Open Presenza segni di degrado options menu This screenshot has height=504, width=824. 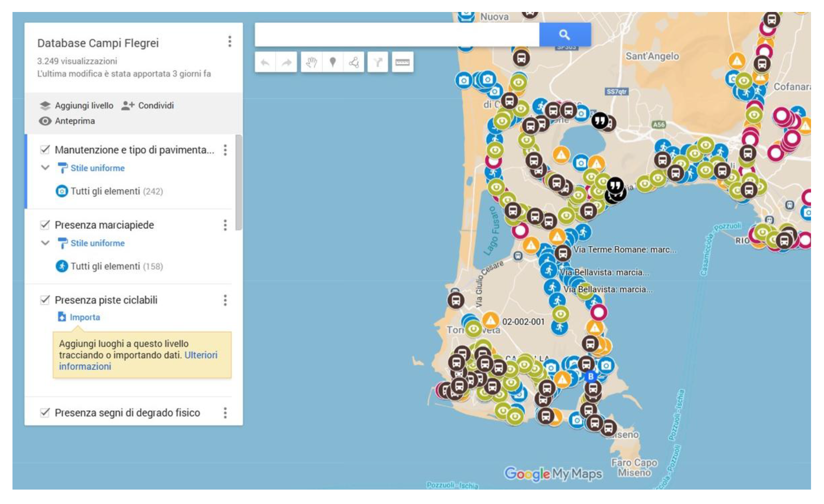(225, 413)
